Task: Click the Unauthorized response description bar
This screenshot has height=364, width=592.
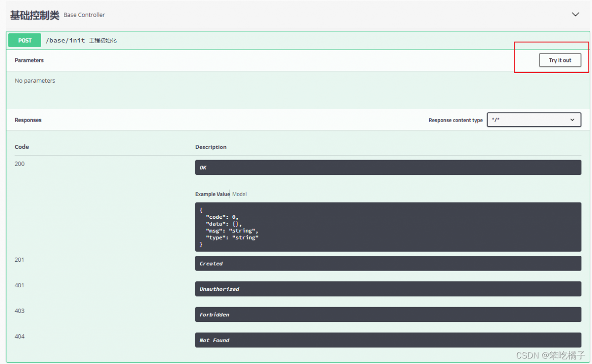Action: tap(388, 289)
